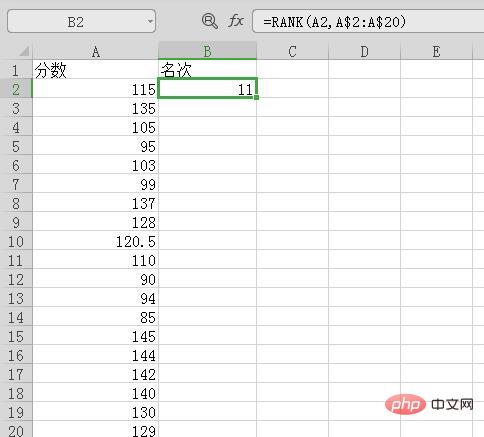Click the cell with score 103
Screen dimensions: 484x437
tap(95, 165)
